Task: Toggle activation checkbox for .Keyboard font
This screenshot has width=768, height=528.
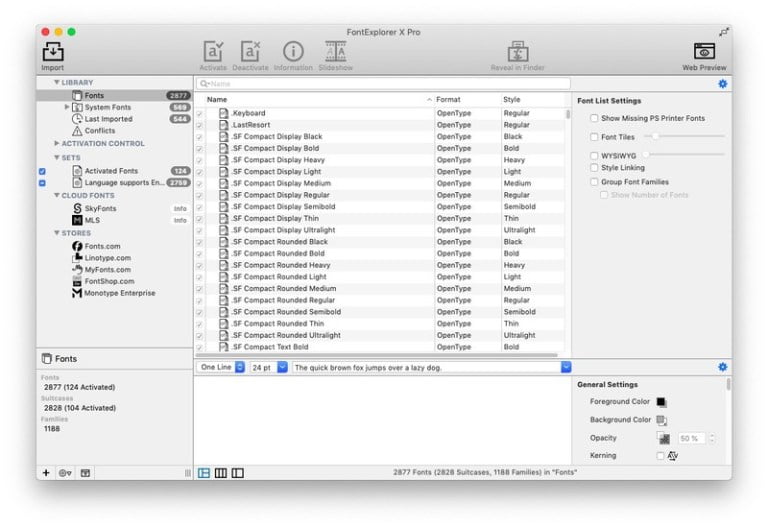Action: [x=199, y=114]
